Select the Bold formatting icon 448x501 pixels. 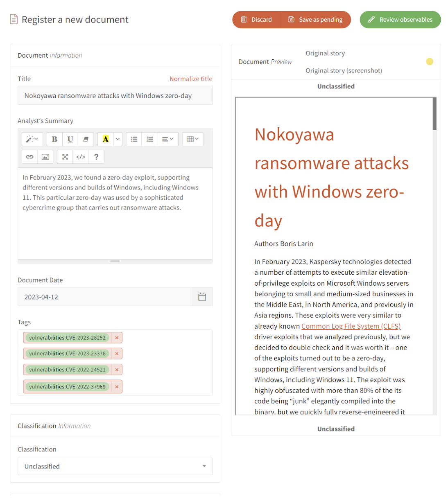tap(54, 139)
